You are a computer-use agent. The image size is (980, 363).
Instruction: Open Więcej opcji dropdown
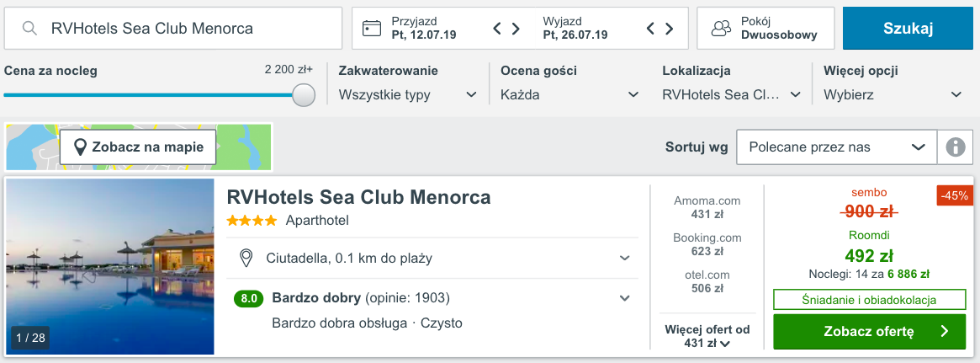coord(893,95)
